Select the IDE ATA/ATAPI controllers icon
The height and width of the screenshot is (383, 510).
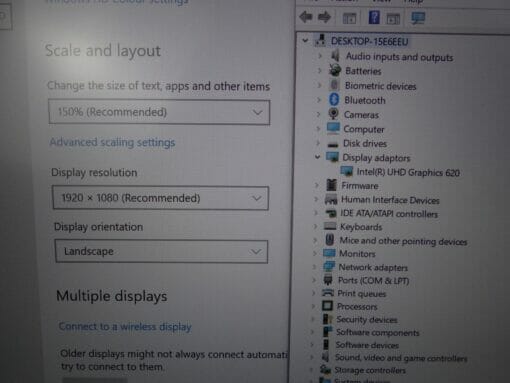(330, 213)
